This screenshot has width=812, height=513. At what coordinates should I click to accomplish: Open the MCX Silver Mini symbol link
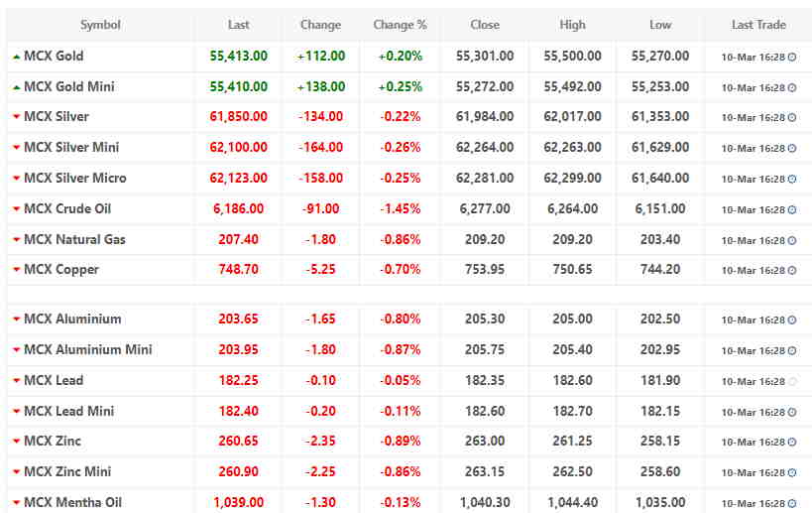click(x=71, y=147)
